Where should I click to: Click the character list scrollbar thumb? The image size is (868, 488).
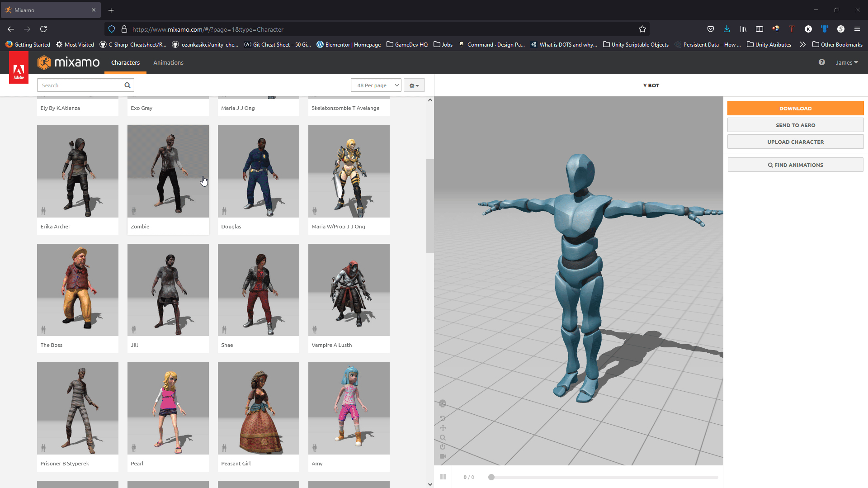(x=430, y=206)
